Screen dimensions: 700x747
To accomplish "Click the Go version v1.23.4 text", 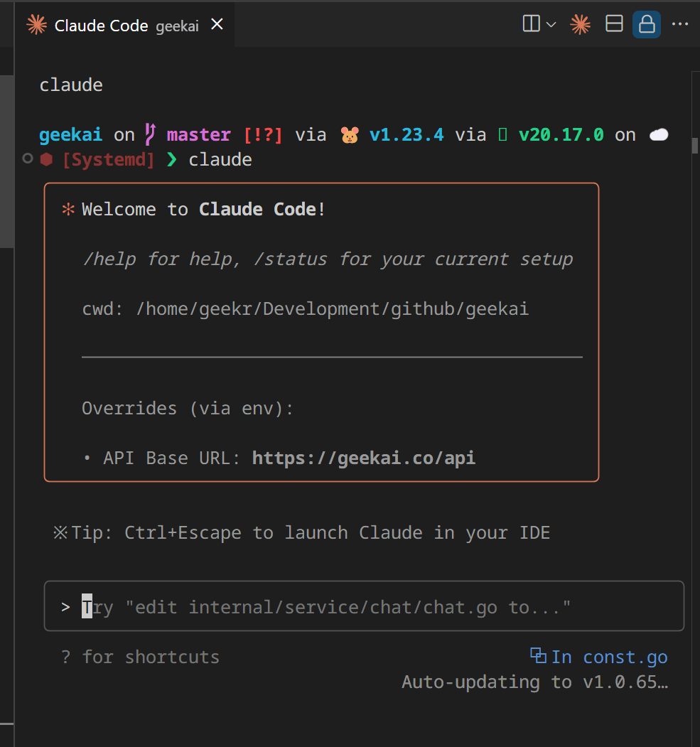I will (406, 135).
